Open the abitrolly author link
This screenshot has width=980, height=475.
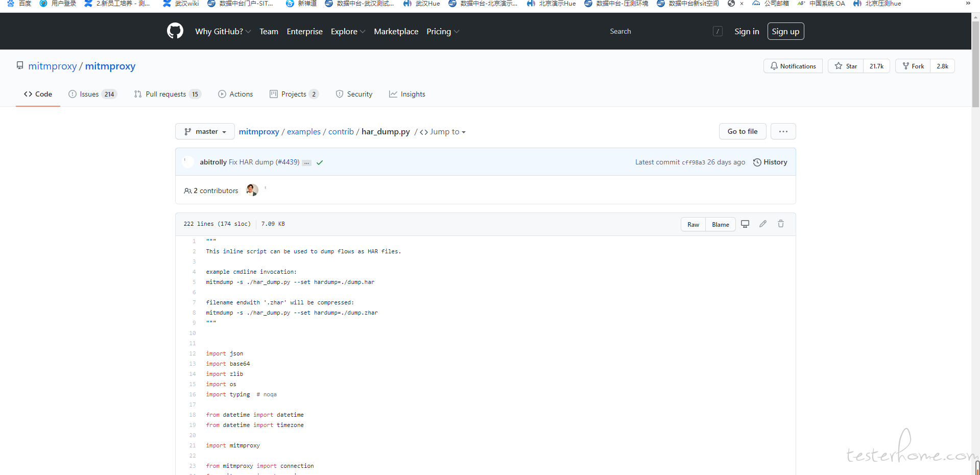tap(213, 162)
